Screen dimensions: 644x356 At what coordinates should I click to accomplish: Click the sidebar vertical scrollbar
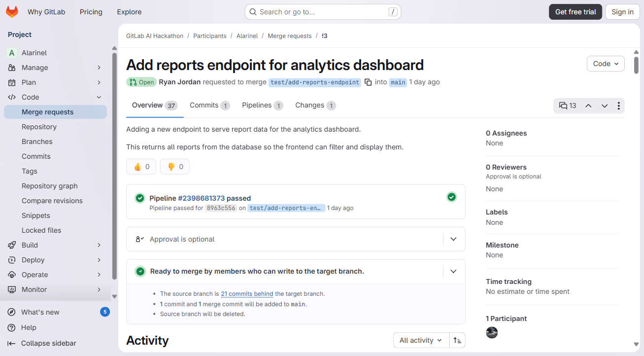tap(114, 166)
